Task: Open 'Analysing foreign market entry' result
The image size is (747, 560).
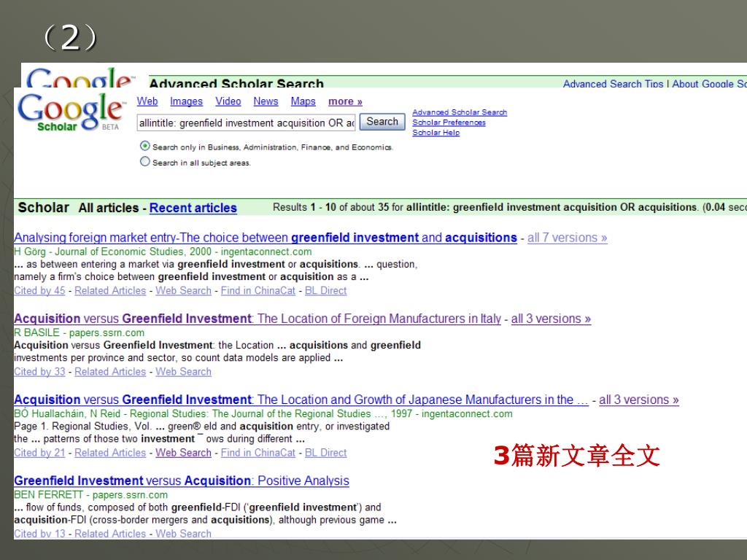Action: tap(266, 238)
